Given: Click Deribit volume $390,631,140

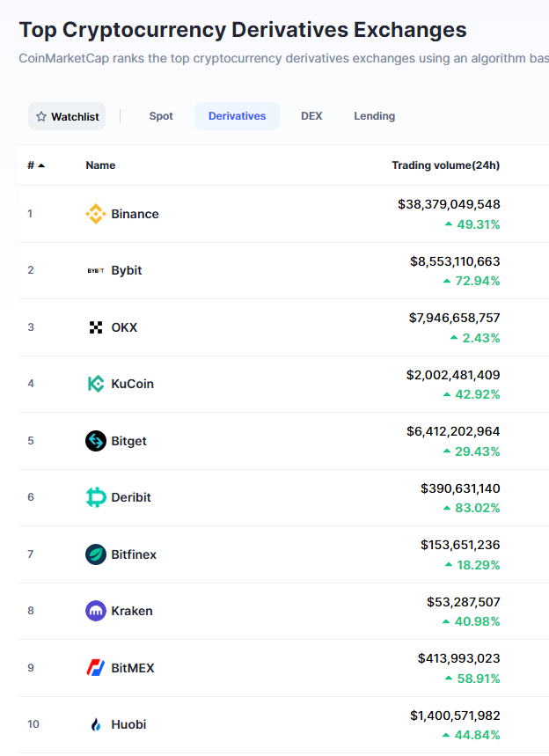Looking at the screenshot, I should point(460,488).
